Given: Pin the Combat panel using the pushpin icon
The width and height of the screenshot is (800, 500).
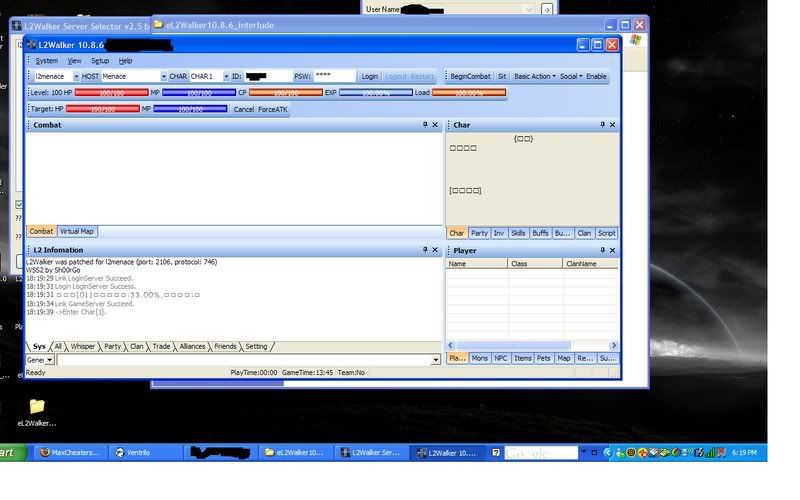Looking at the screenshot, I should (423, 125).
